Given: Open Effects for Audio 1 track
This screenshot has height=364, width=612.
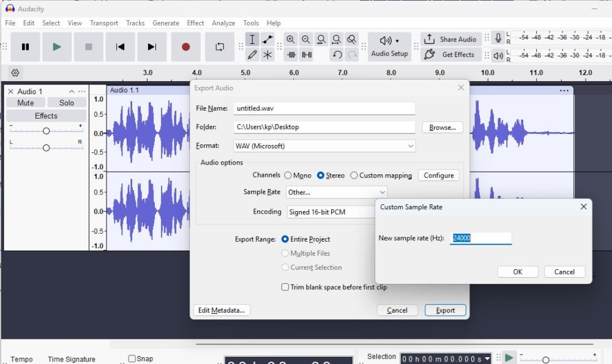Looking at the screenshot, I should pos(46,116).
